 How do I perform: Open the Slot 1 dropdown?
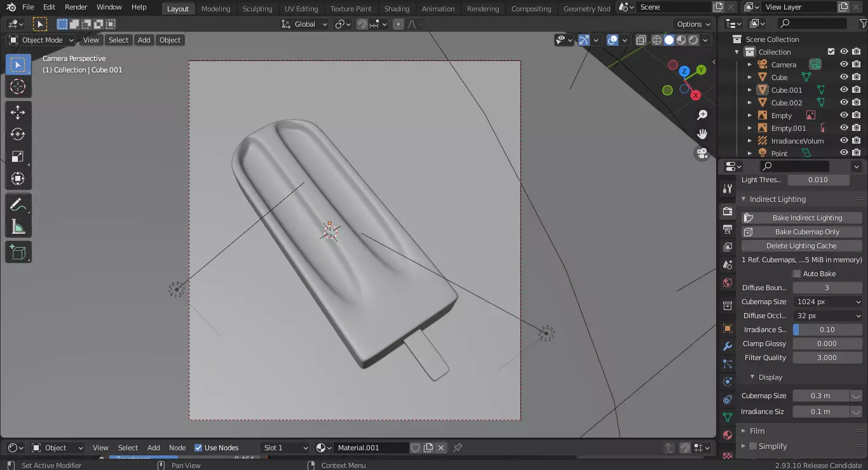pyautogui.click(x=285, y=448)
